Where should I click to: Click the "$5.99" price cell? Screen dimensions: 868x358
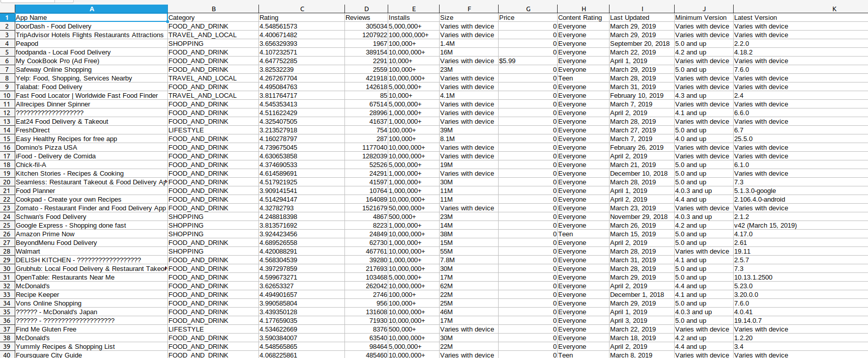(528, 61)
